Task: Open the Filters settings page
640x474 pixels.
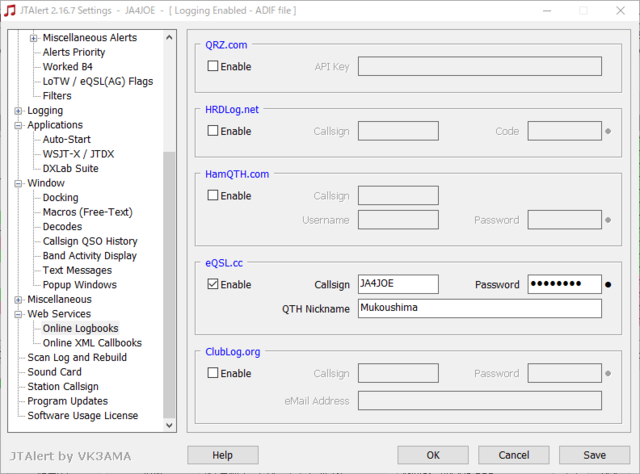Action: coord(57,96)
